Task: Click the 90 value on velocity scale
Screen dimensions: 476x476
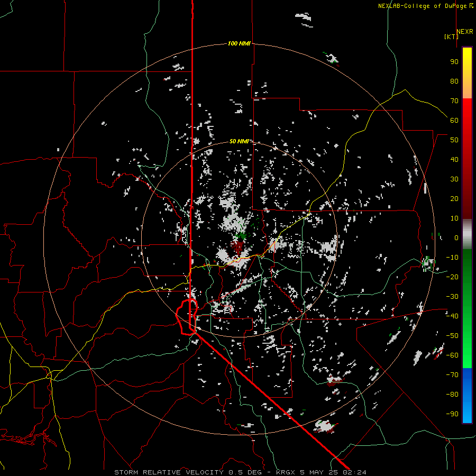Action: tap(454, 62)
